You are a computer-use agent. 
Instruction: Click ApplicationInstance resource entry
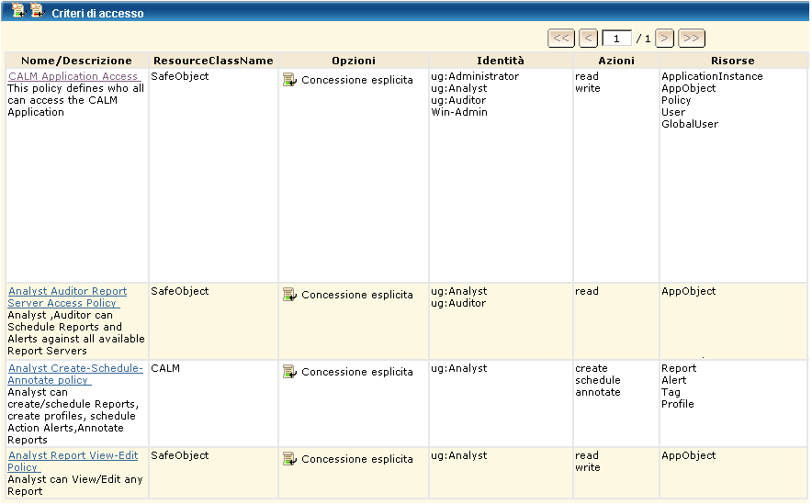tap(712, 76)
